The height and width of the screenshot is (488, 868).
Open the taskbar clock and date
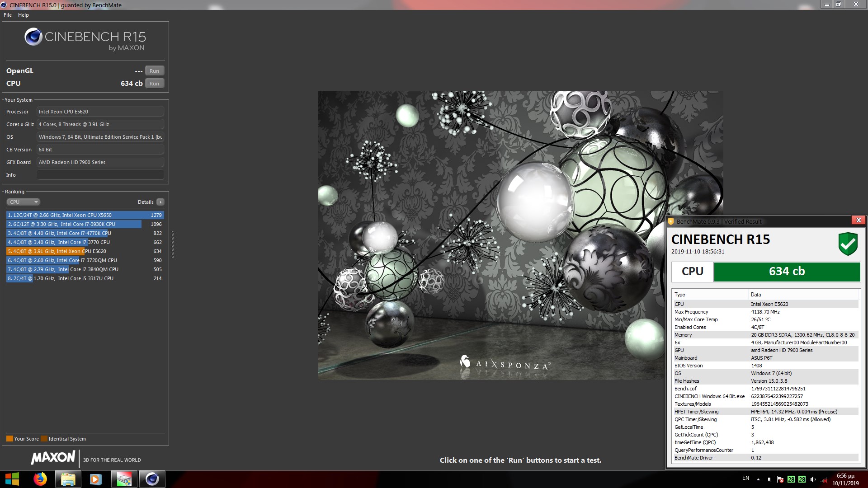845,479
